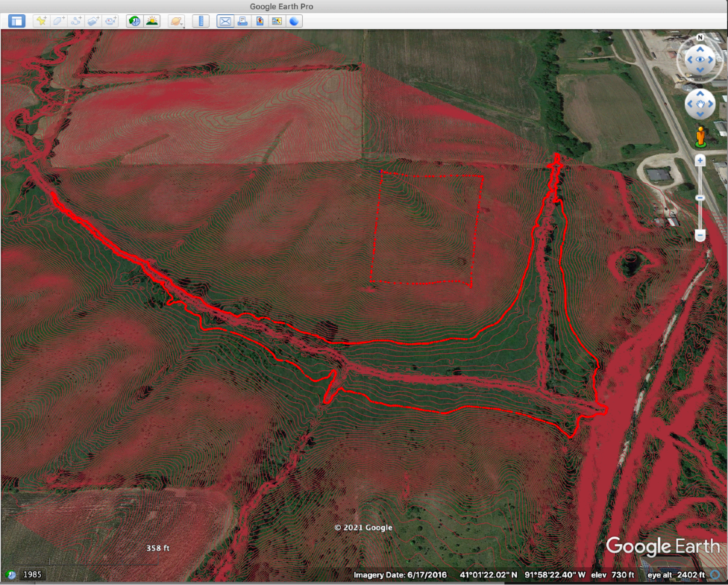Screen dimensions: 728x585
Task: Click the Add Placemark pin icon
Action: pyautogui.click(x=41, y=21)
